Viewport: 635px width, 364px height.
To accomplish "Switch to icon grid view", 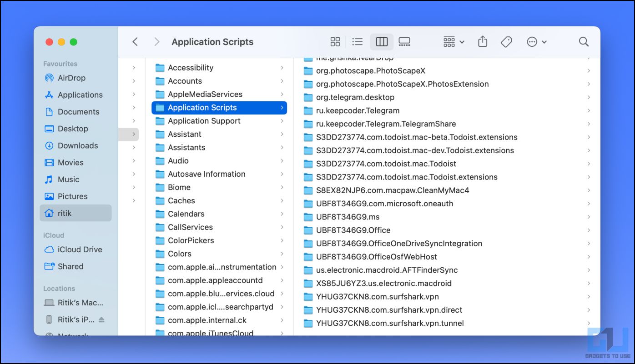I will (335, 42).
